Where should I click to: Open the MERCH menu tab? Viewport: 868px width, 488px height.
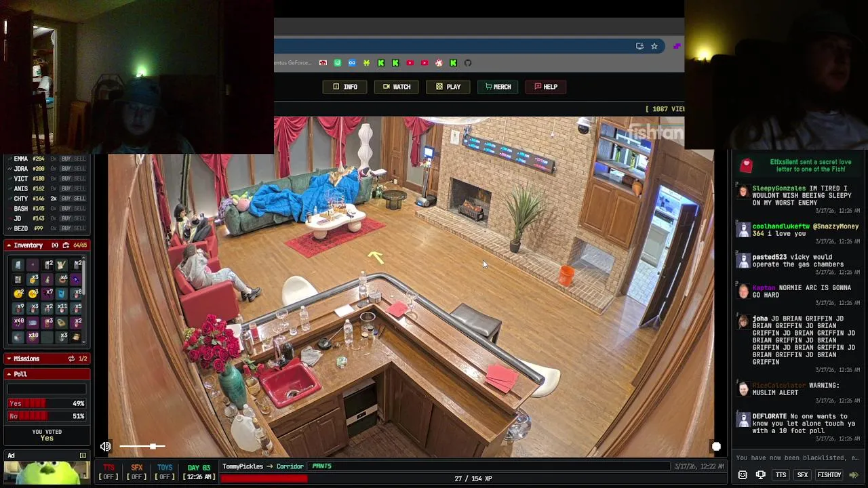(498, 87)
